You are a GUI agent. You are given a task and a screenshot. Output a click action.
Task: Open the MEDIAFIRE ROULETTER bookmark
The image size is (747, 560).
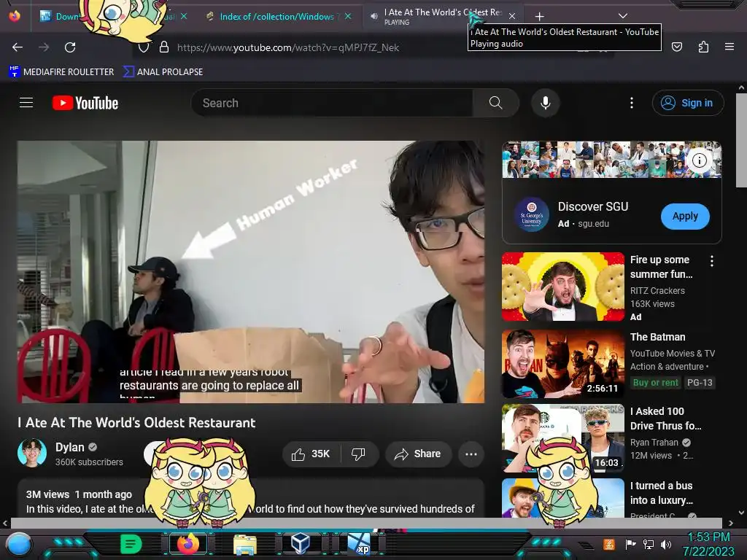(x=61, y=72)
